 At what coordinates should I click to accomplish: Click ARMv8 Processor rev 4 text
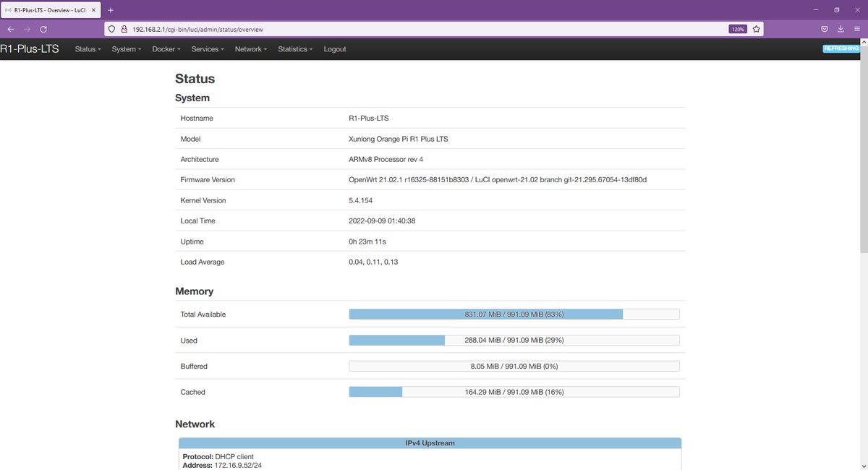click(x=386, y=159)
